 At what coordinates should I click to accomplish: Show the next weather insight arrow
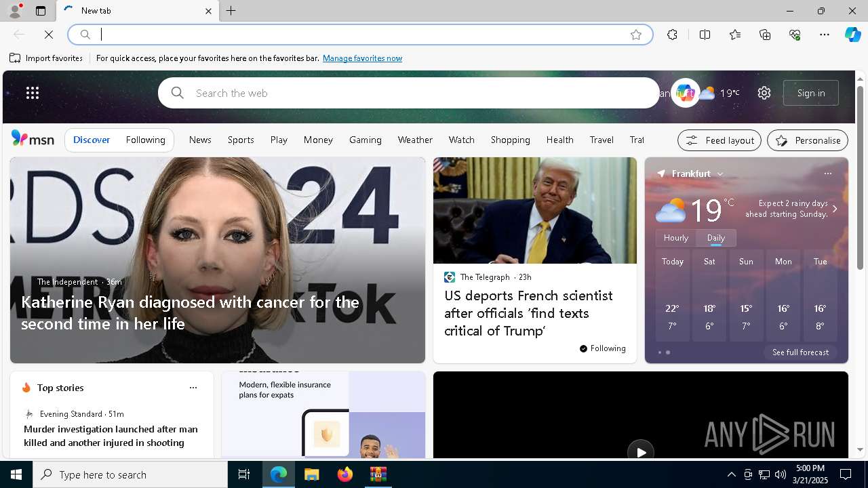[x=835, y=209]
